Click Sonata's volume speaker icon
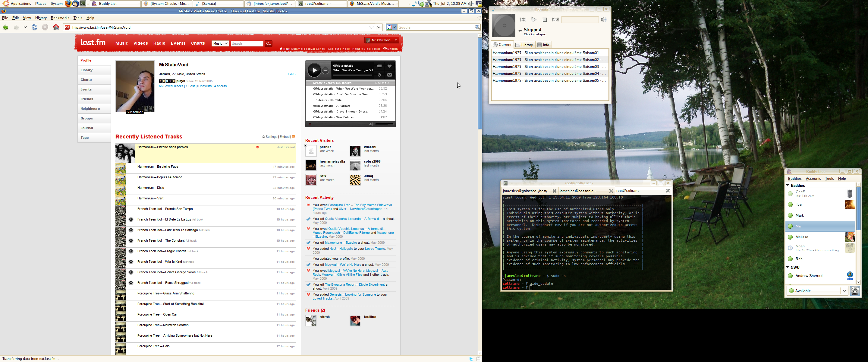The image size is (868, 362). coord(603,20)
